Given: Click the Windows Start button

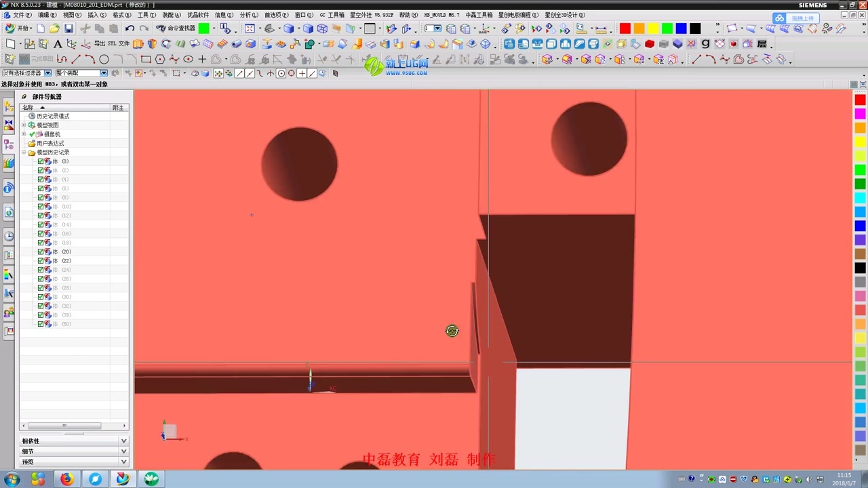Looking at the screenshot, I should click(x=11, y=479).
